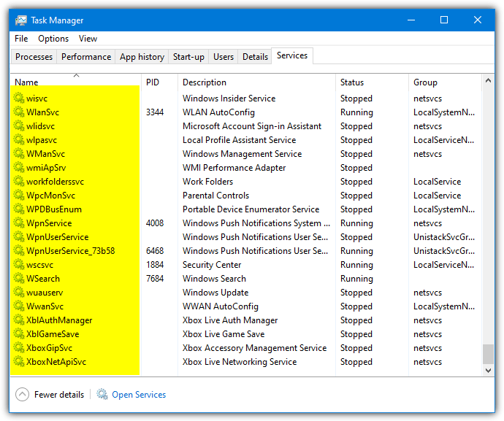
Task: Click the scrollbar up arrow
Action: click(x=488, y=80)
